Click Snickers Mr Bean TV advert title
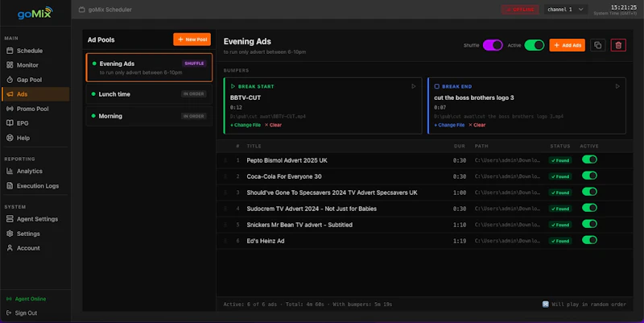Screen dimensions: 644x323 pos(299,225)
